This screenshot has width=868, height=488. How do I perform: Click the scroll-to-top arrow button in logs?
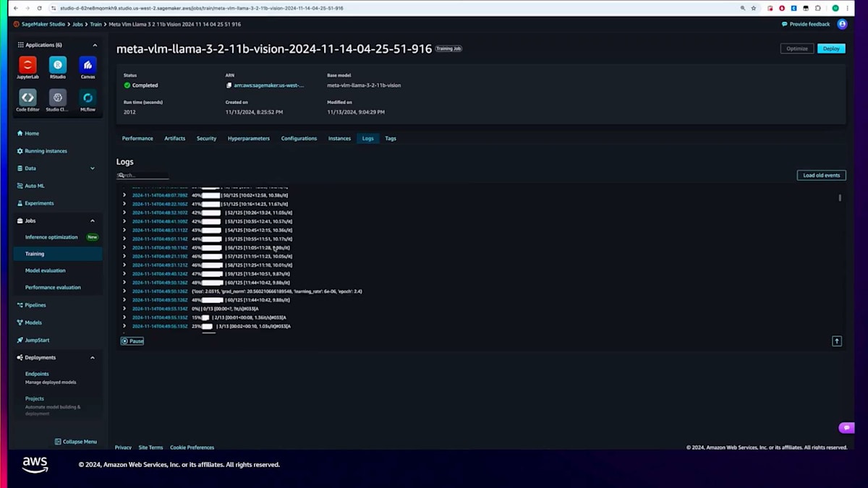coord(837,341)
